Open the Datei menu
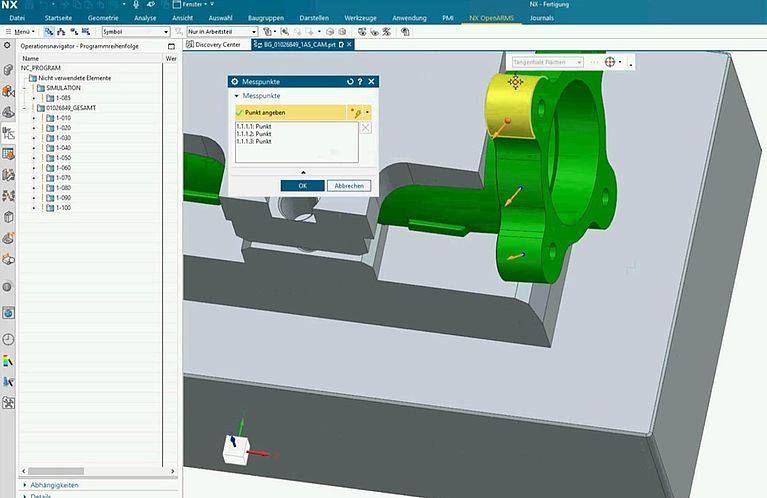The height and width of the screenshot is (498, 767). point(17,18)
